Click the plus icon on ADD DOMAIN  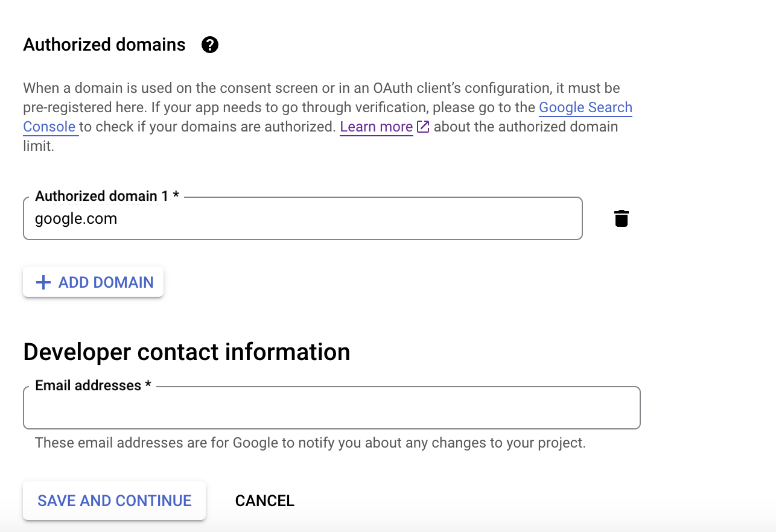[x=43, y=282]
